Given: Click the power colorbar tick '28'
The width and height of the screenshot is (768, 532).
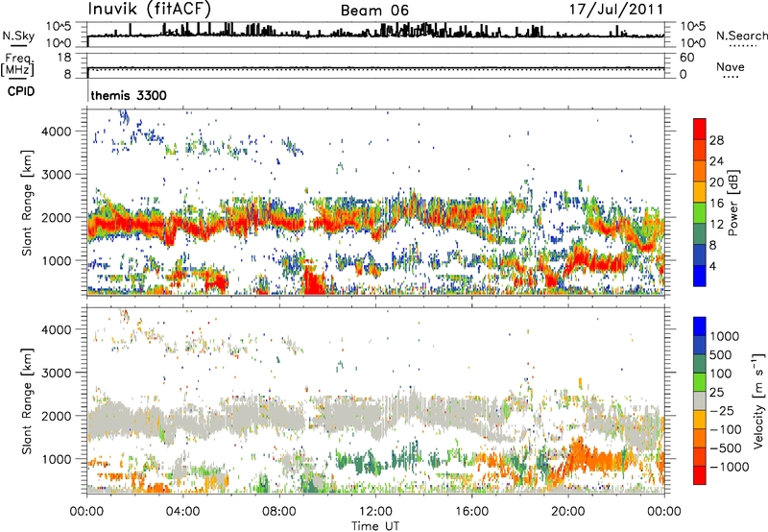Looking at the screenshot, I should tap(716, 140).
